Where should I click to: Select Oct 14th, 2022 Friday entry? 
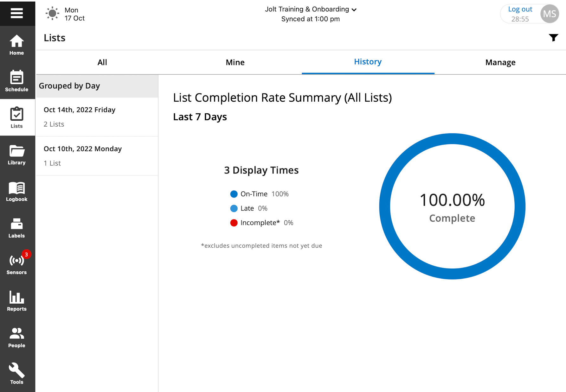point(97,117)
